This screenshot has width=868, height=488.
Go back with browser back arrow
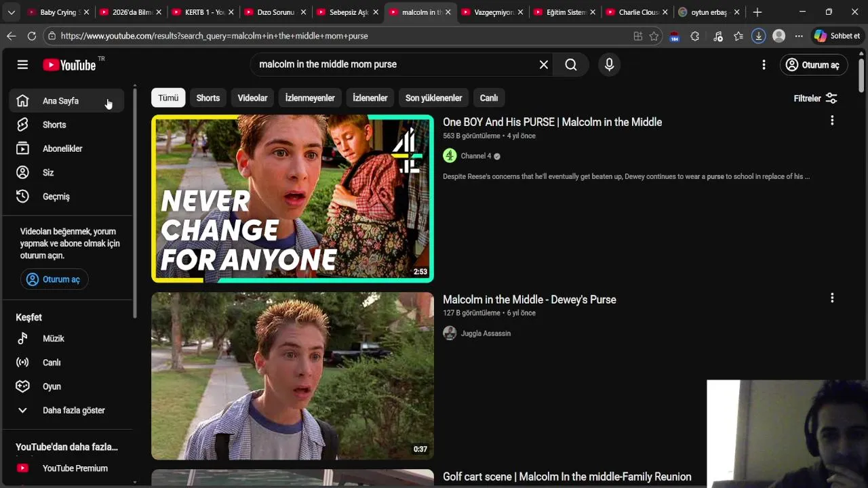[x=11, y=36]
